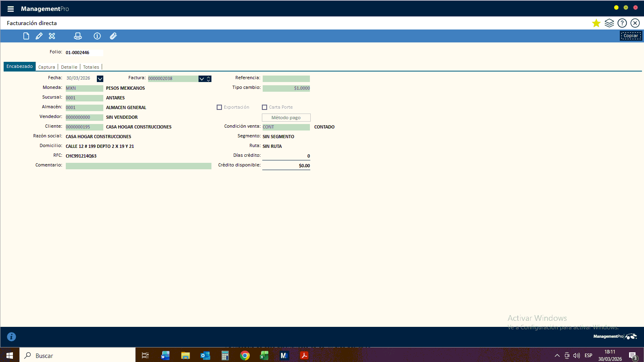The image size is (644, 362).
Task: Click the pencil edit icon
Action: coord(39,36)
